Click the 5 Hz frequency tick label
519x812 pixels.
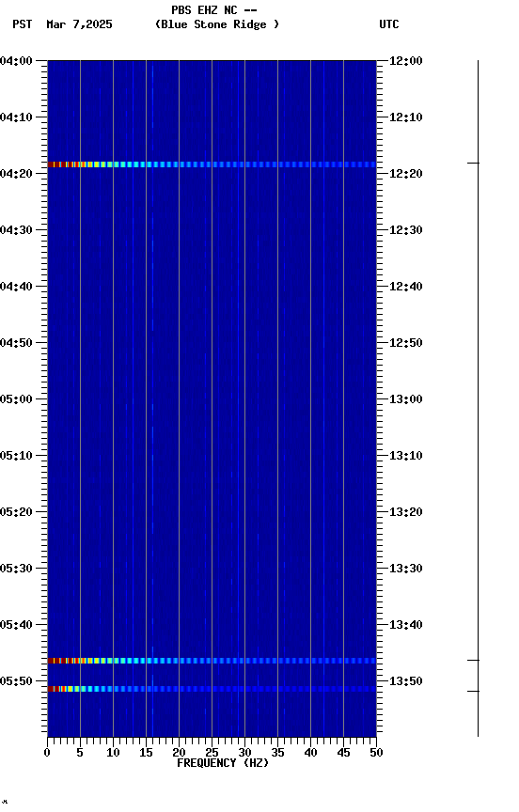80,753
